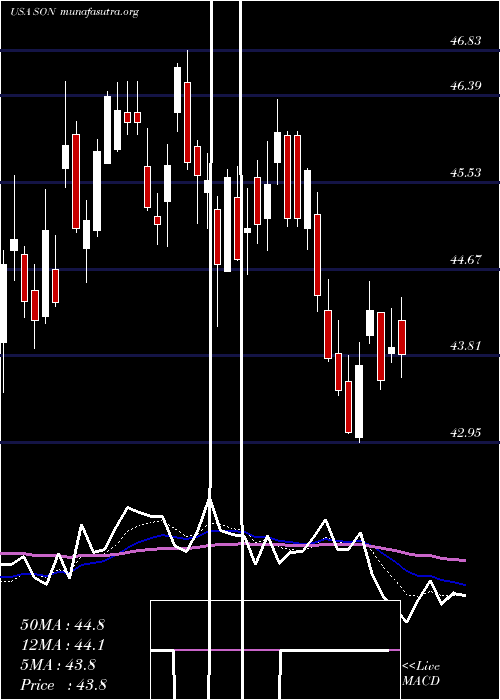Select the 43.81 price level label
This screenshot has height=700, width=500.
[x=466, y=346]
